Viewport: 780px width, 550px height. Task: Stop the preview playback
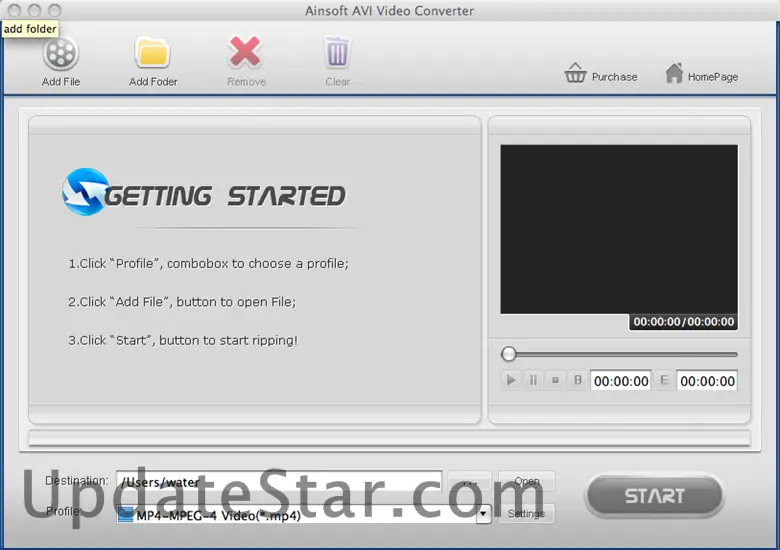coord(555,380)
